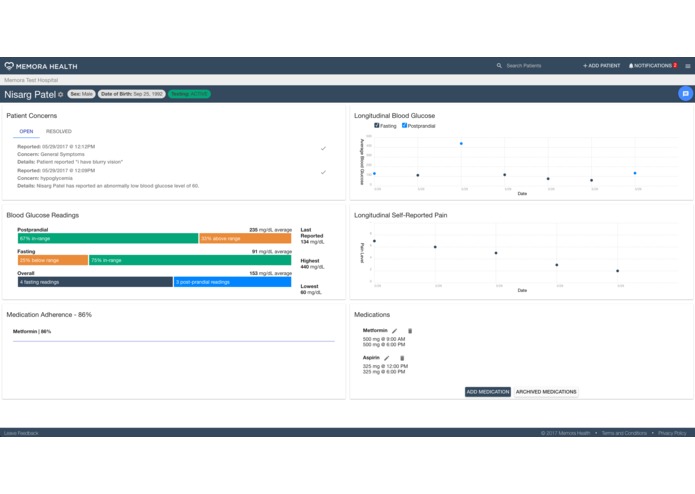Screen dimensions: 695x494
Task: Open Archived Medications
Action: [x=546, y=392]
